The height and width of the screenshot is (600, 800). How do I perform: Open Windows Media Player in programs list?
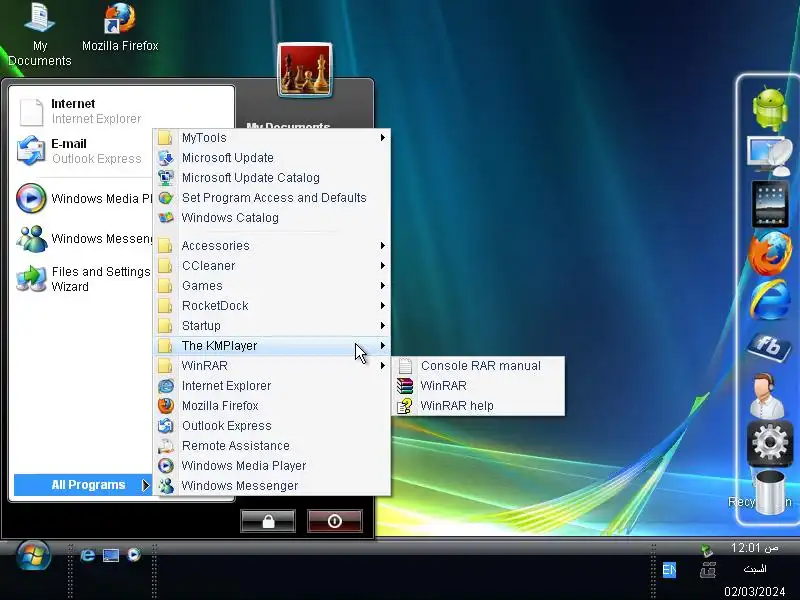[x=272, y=465]
